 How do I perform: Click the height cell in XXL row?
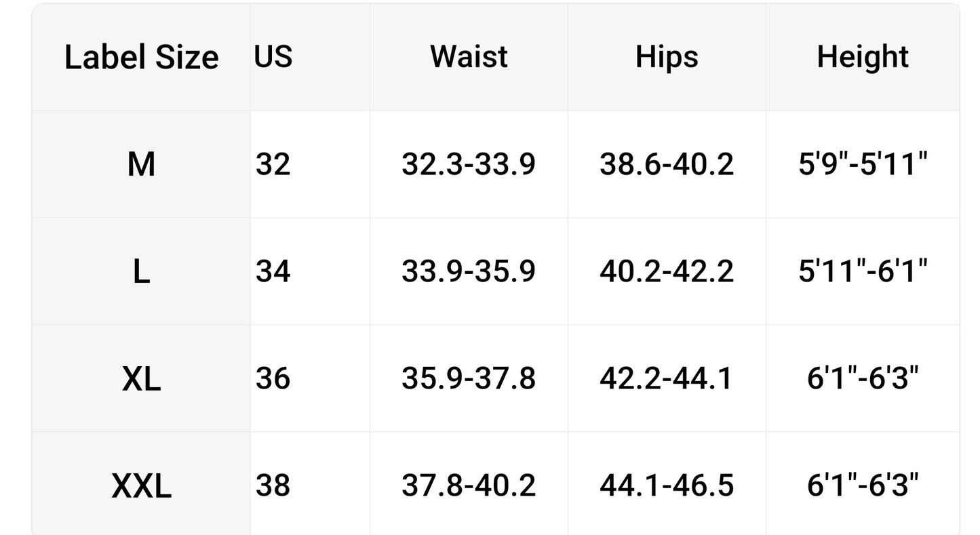(863, 486)
